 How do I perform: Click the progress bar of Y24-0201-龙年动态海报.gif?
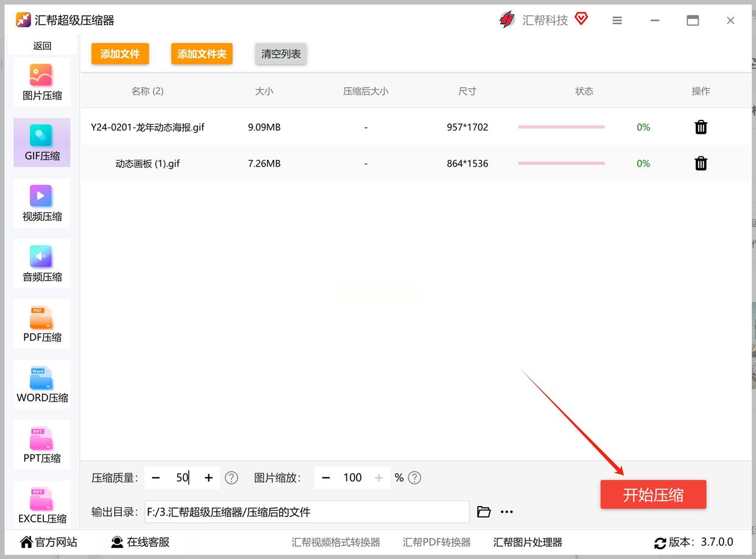click(x=561, y=127)
